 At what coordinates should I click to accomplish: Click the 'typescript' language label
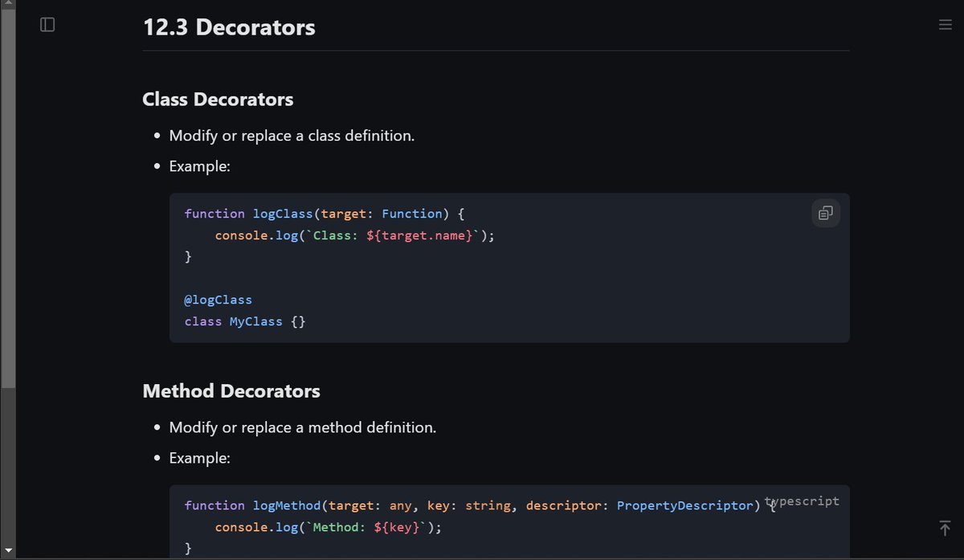(x=802, y=501)
